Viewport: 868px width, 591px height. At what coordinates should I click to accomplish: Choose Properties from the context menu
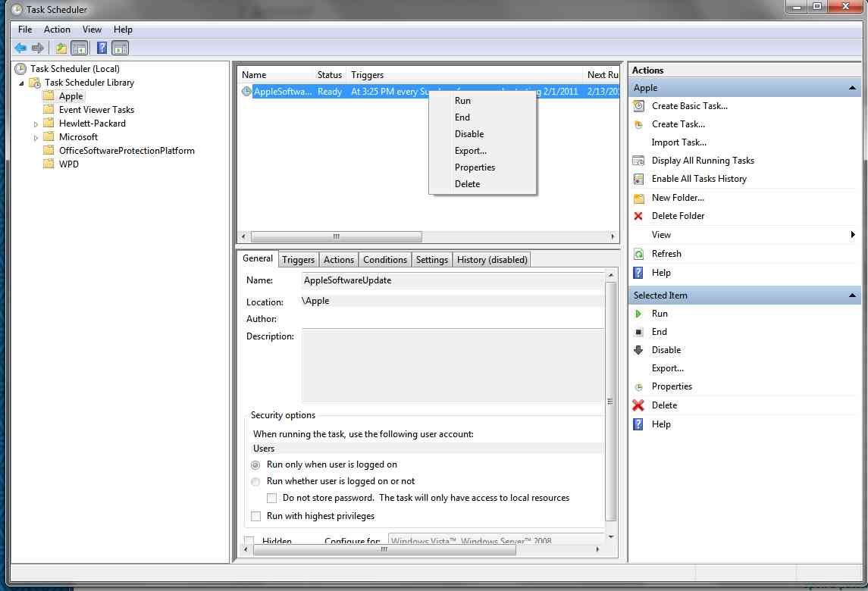(475, 167)
